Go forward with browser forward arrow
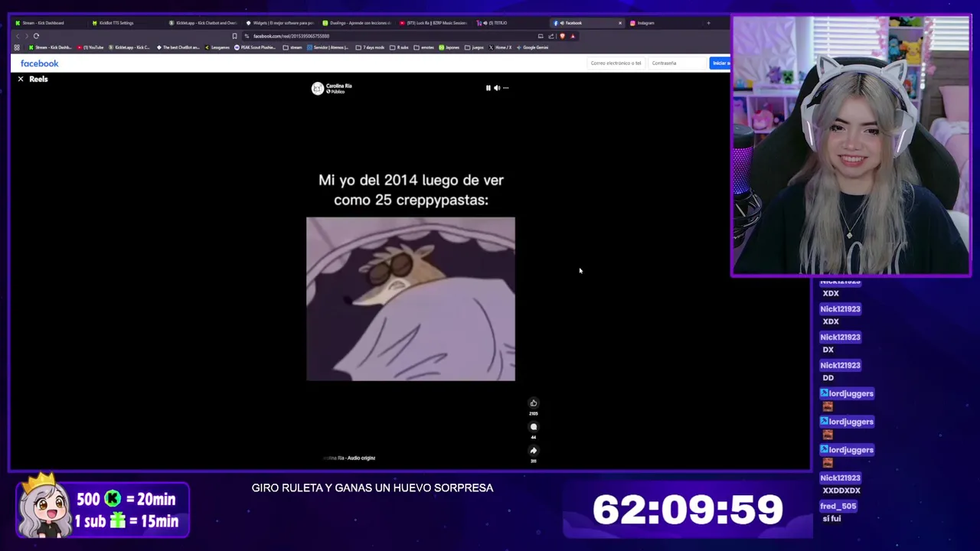 (26, 36)
